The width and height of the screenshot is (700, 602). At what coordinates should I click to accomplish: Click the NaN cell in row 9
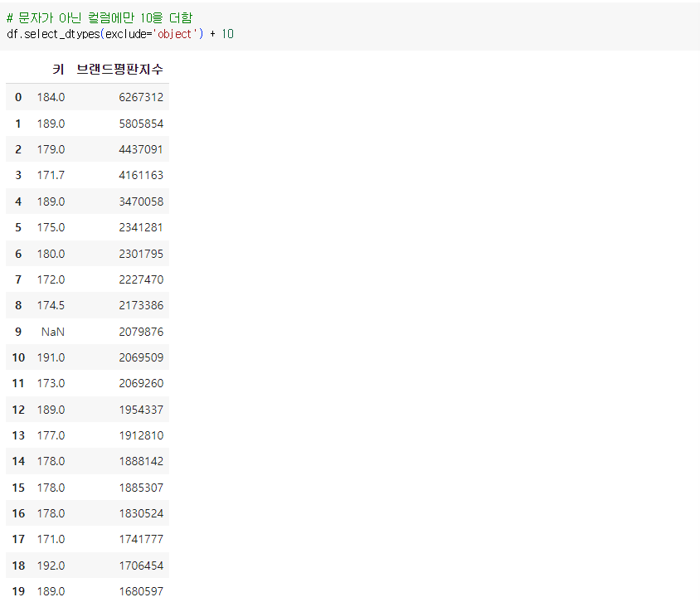click(x=53, y=332)
